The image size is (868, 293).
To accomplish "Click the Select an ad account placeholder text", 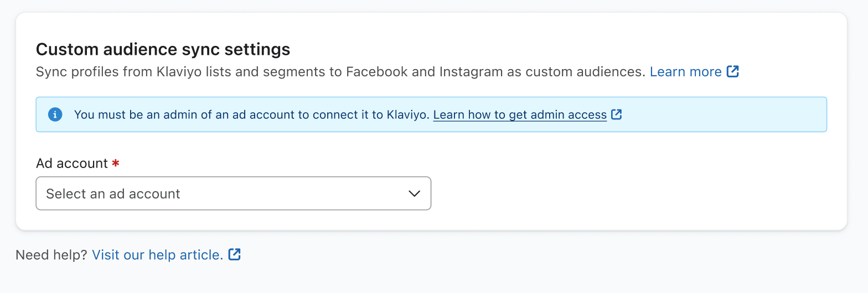I will 113,194.
